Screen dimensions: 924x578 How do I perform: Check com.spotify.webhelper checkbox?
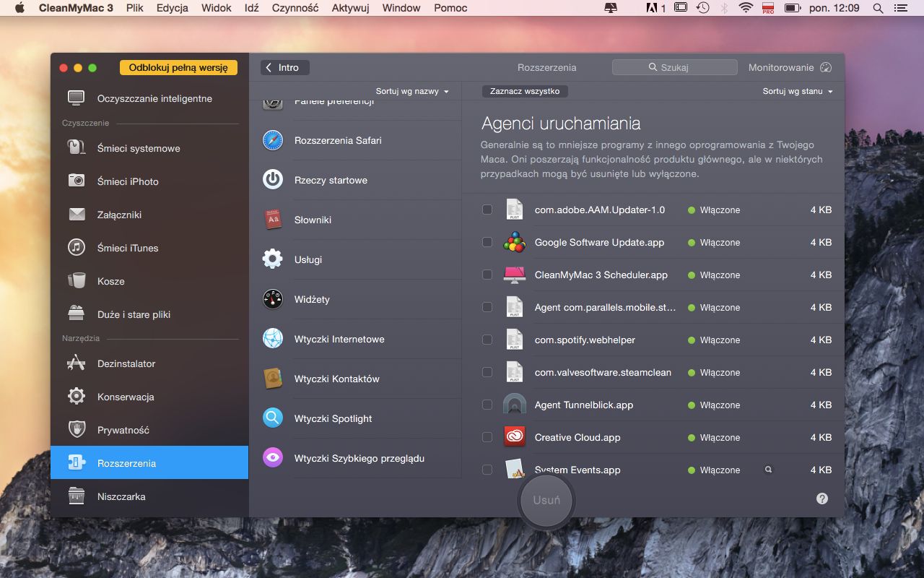tap(487, 340)
